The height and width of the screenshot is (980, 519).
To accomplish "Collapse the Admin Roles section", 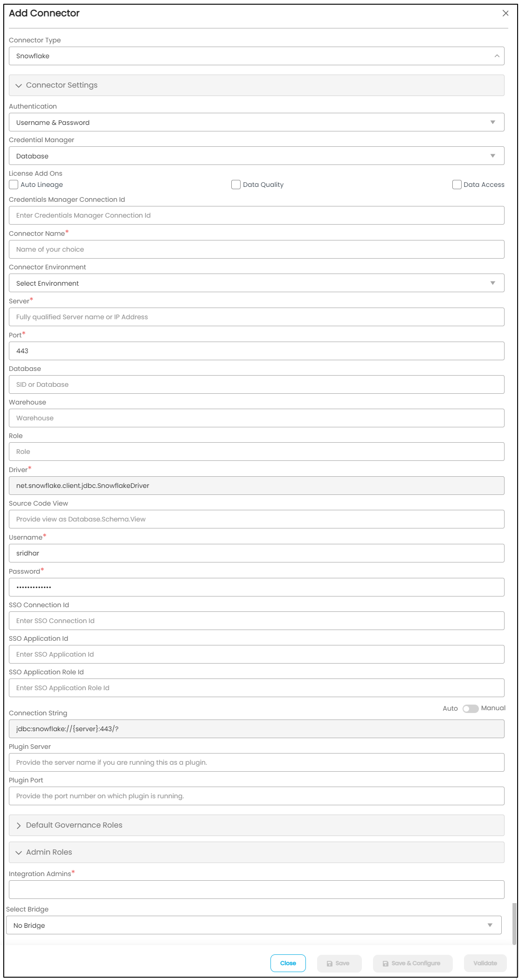I will pos(19,852).
